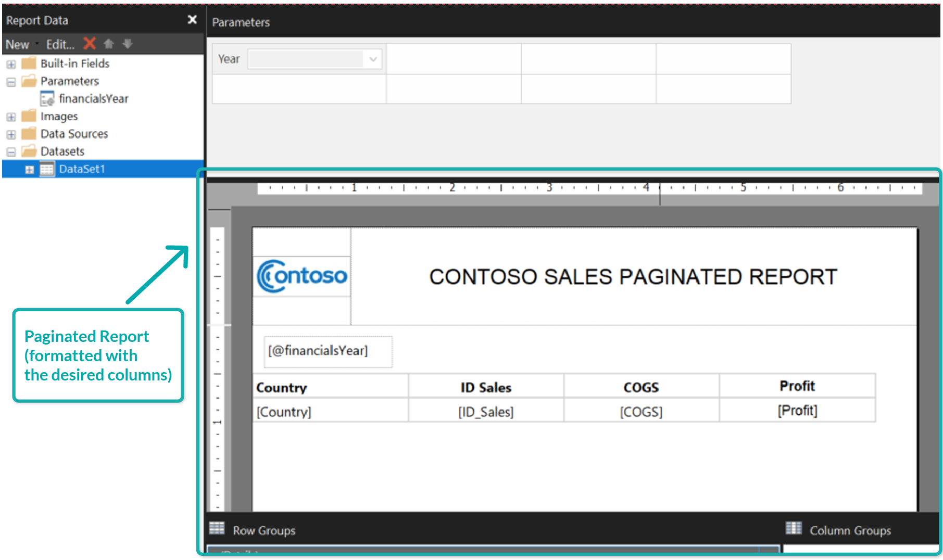The height and width of the screenshot is (560, 943).
Task: Select the [ID_Sales] data cell
Action: pos(486,411)
